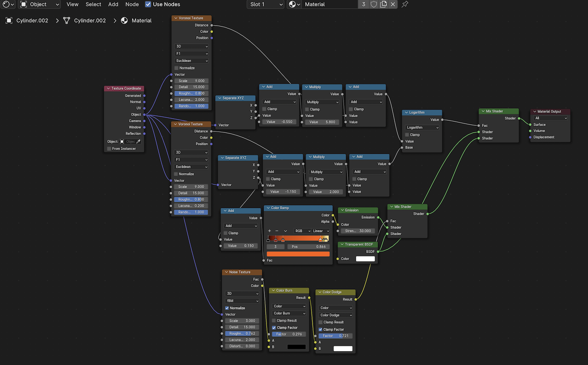
Task: Click the eyedropper in Texture Coordinate node
Action: (x=138, y=142)
